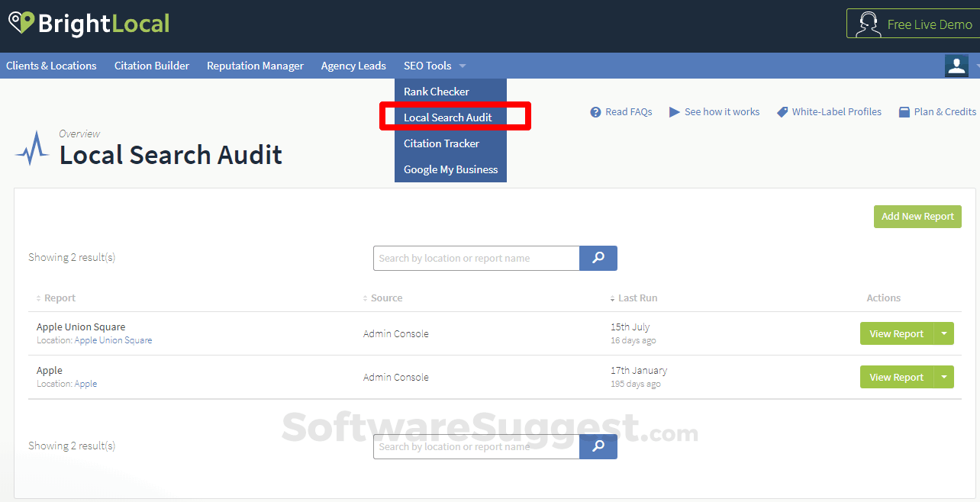This screenshot has height=502, width=980.
Task: Click the Local Search Audit overview chart icon
Action: (x=31, y=147)
